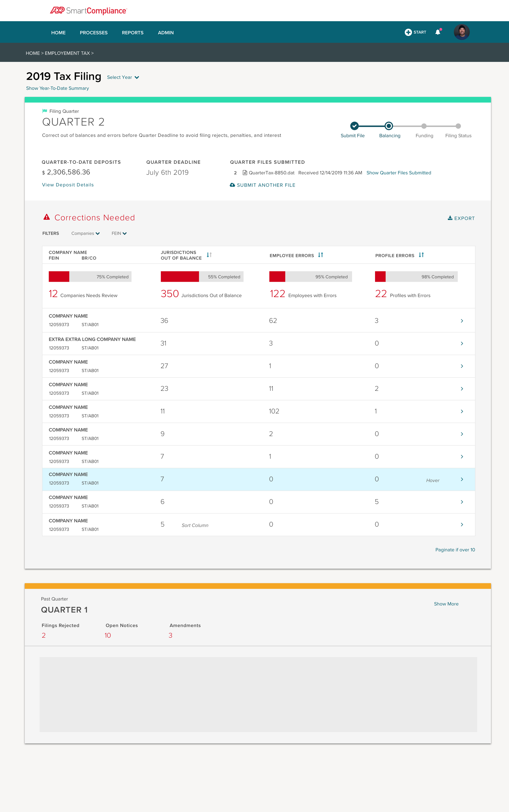Sort the Employee Errors column
Viewport: 509px width, 812px height.
(320, 255)
